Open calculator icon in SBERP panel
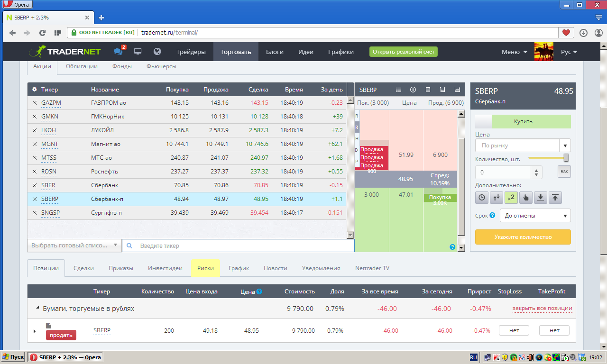 pyautogui.click(x=428, y=89)
